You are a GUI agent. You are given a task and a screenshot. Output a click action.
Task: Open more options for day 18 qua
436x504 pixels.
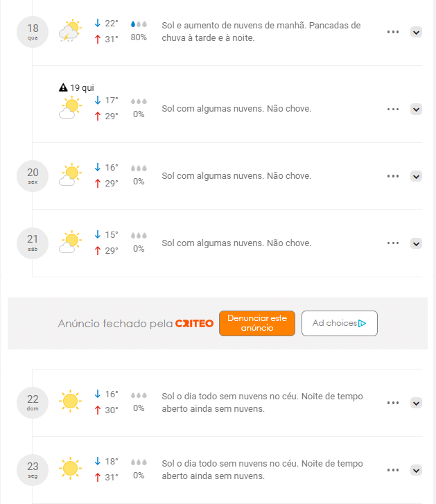pyautogui.click(x=393, y=32)
